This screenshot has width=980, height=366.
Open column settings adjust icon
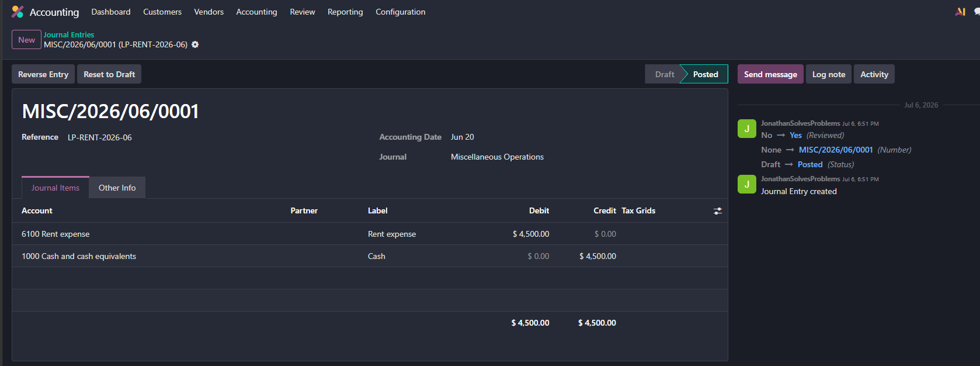click(x=718, y=211)
